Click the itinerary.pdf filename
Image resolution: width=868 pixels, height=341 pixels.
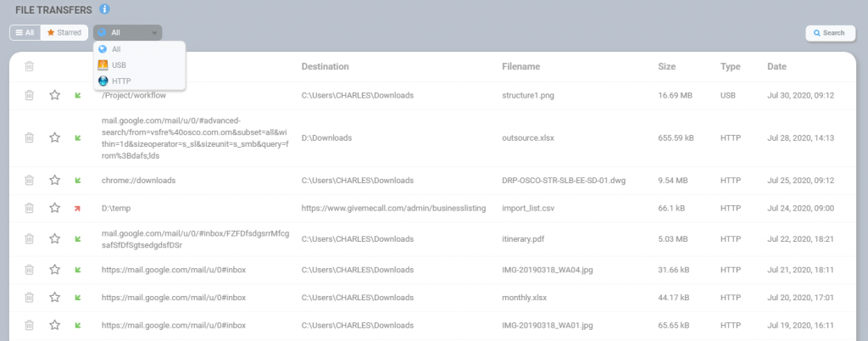523,239
